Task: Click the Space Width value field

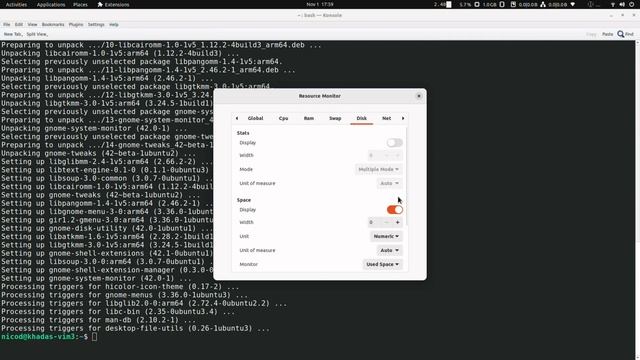Action: point(374,222)
